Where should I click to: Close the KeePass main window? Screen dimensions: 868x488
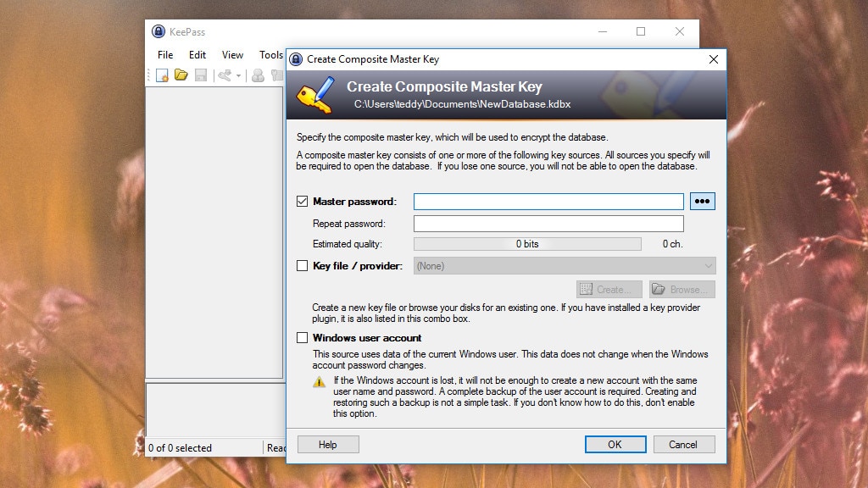point(679,31)
